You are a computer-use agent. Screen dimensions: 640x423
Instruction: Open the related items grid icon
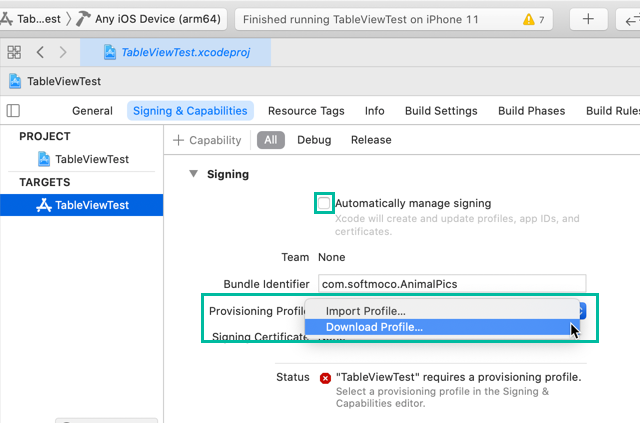click(x=14, y=52)
